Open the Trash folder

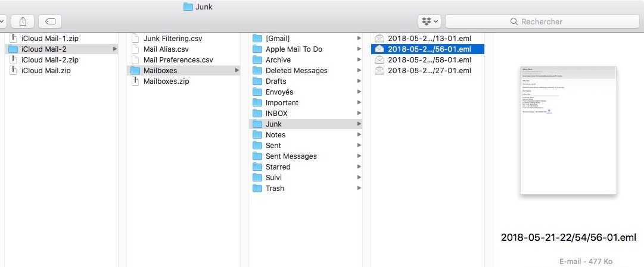[275, 188]
